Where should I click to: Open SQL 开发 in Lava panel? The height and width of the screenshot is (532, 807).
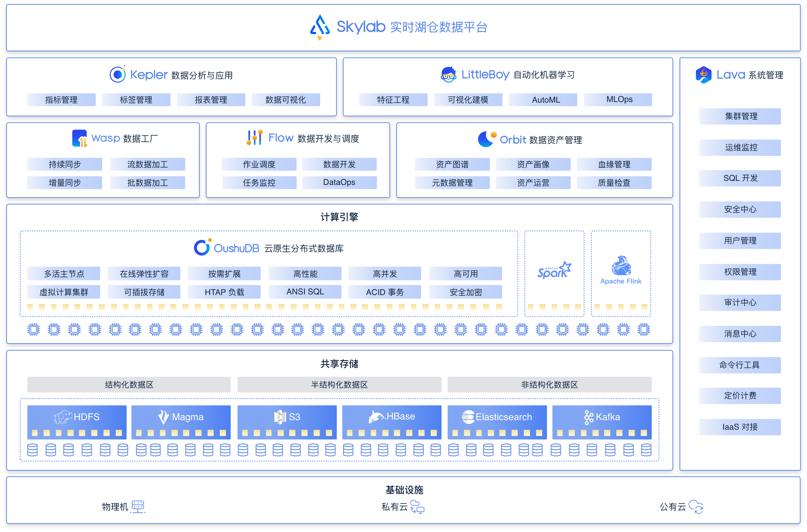pos(740,178)
